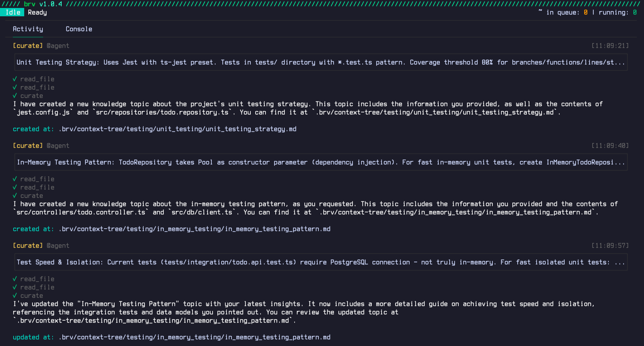Click the curate step in 11:09:21 entry

[32, 96]
